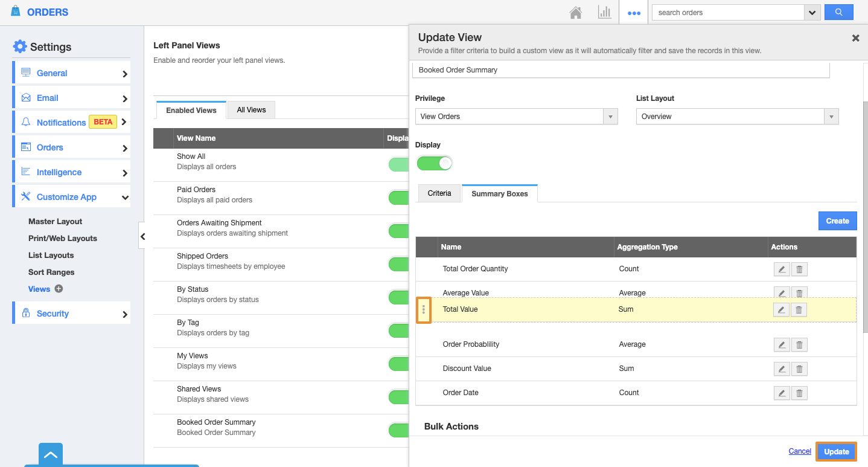Click the Cancel link
Image resolution: width=868 pixels, height=467 pixels.
tap(800, 451)
